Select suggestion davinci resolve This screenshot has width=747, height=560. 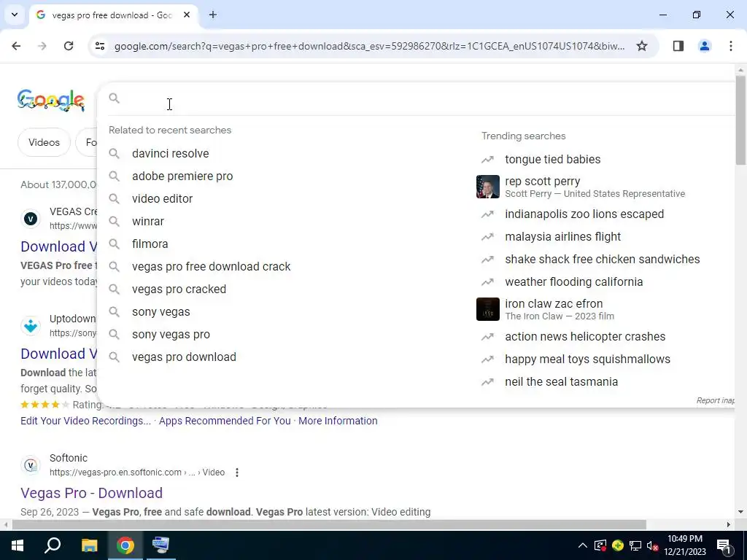pos(170,153)
